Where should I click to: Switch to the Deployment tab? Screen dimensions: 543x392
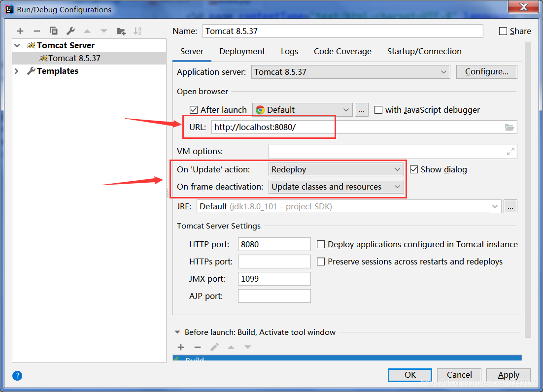point(242,52)
